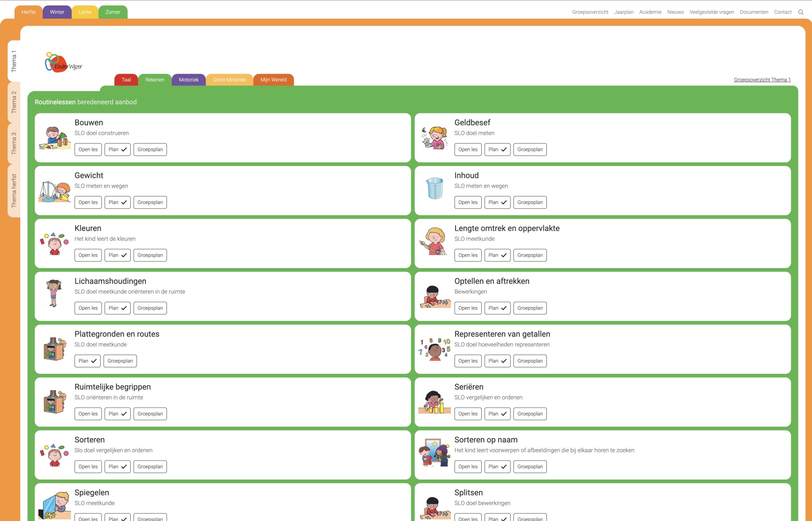Follow the Groepsoverzicht Thema 1 link
Image resolution: width=812 pixels, height=521 pixels.
coord(762,80)
